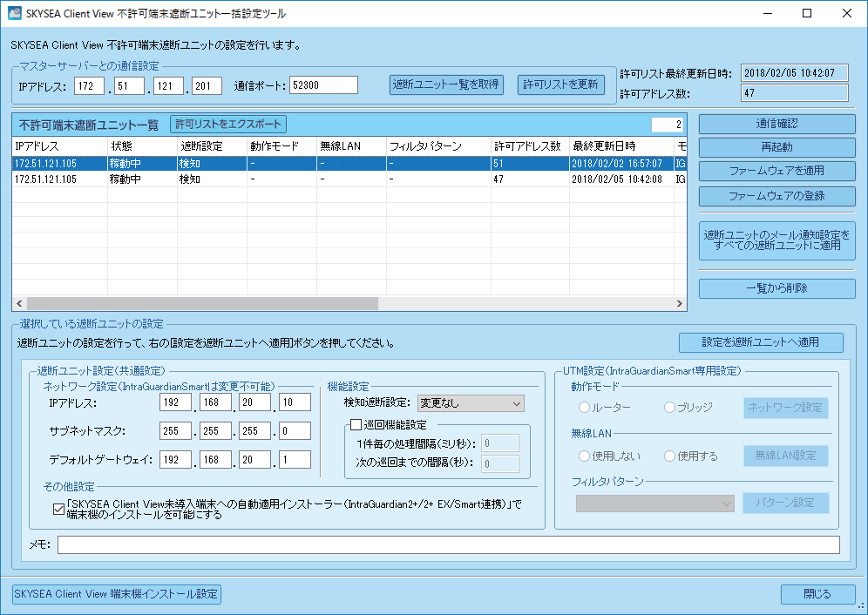Click list scrollbar left arrow
868x615 pixels.
[x=19, y=303]
